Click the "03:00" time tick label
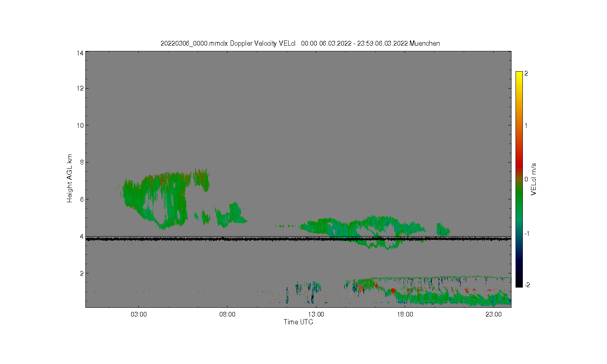Image resolution: width=607 pixels, height=364 pixels. coord(139,315)
